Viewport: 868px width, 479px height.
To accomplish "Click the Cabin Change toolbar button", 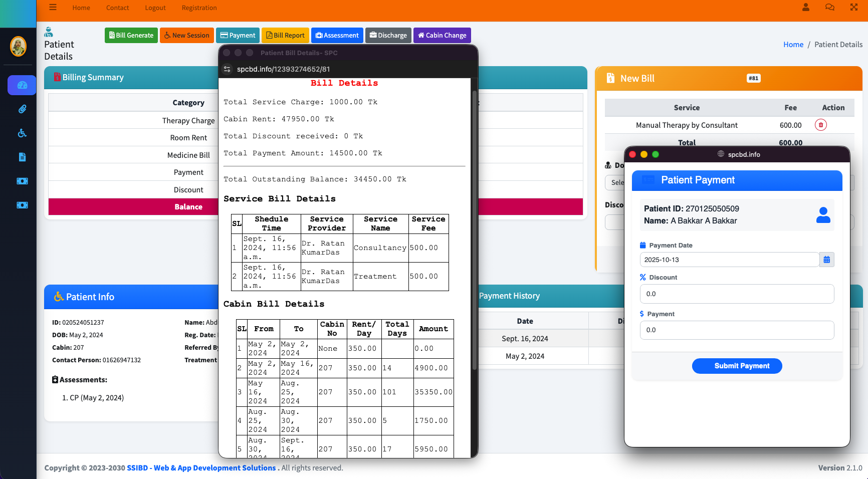I will click(442, 35).
